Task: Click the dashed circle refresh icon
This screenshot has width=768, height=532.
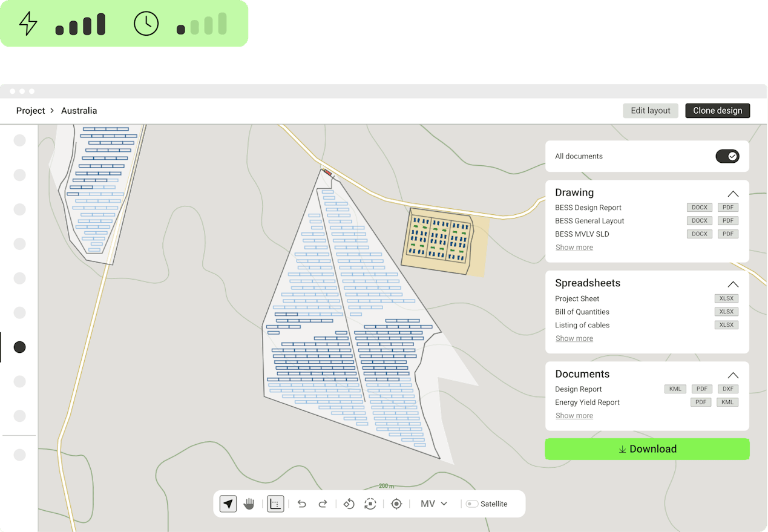Action: (370, 504)
